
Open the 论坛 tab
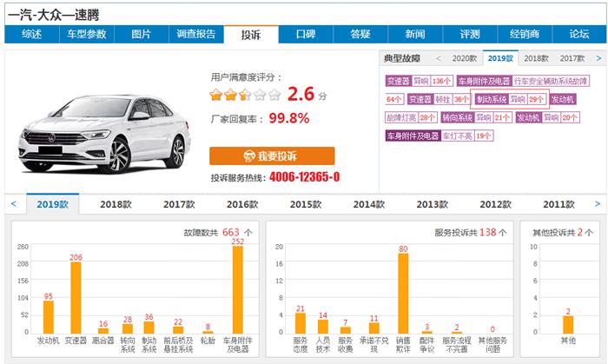click(x=579, y=34)
